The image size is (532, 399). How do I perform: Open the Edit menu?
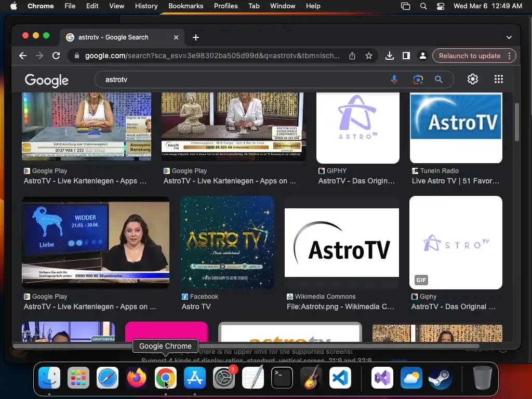(92, 6)
